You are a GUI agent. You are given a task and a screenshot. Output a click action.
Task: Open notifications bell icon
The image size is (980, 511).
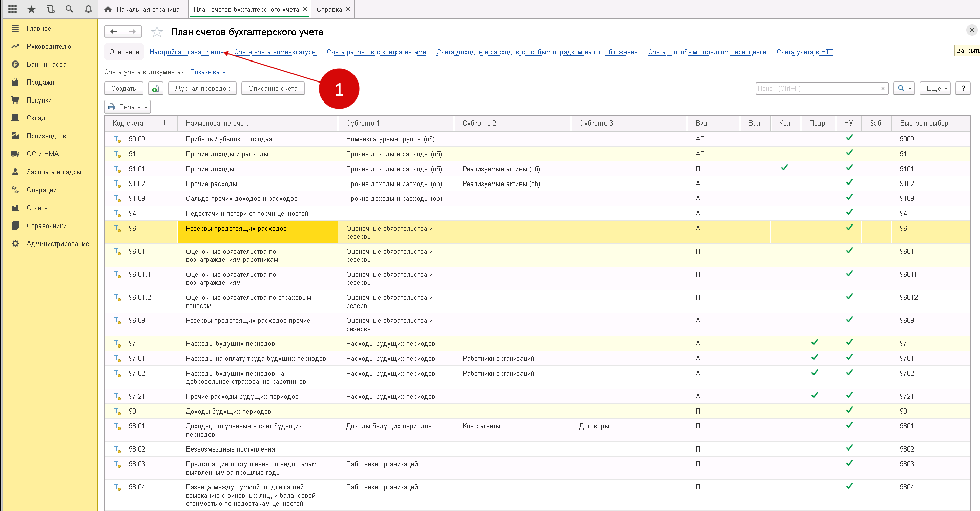(89, 9)
